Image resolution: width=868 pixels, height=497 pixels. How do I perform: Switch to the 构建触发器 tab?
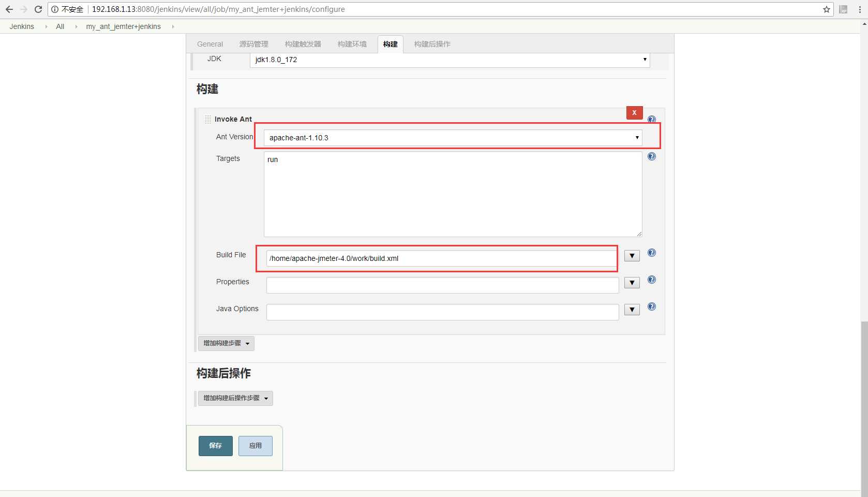(x=303, y=44)
